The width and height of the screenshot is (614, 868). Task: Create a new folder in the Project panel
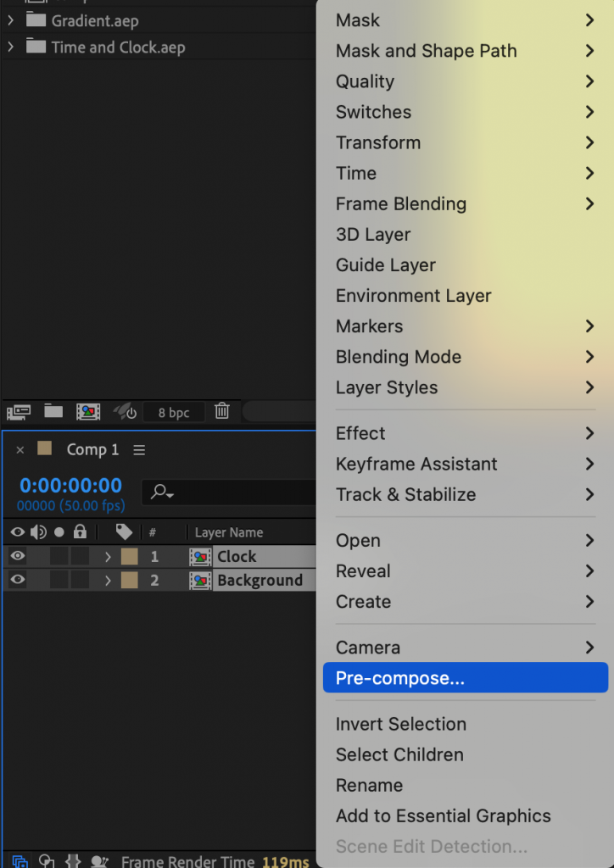(x=53, y=411)
